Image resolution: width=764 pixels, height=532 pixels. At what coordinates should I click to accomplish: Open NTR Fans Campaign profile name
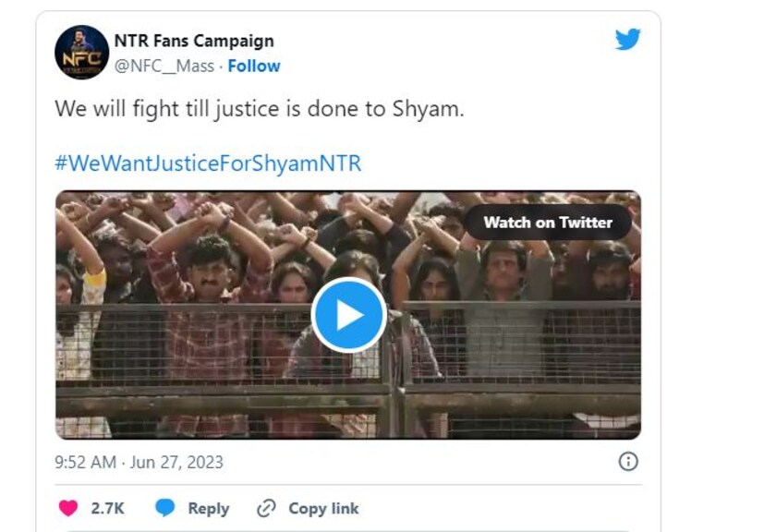click(x=194, y=41)
